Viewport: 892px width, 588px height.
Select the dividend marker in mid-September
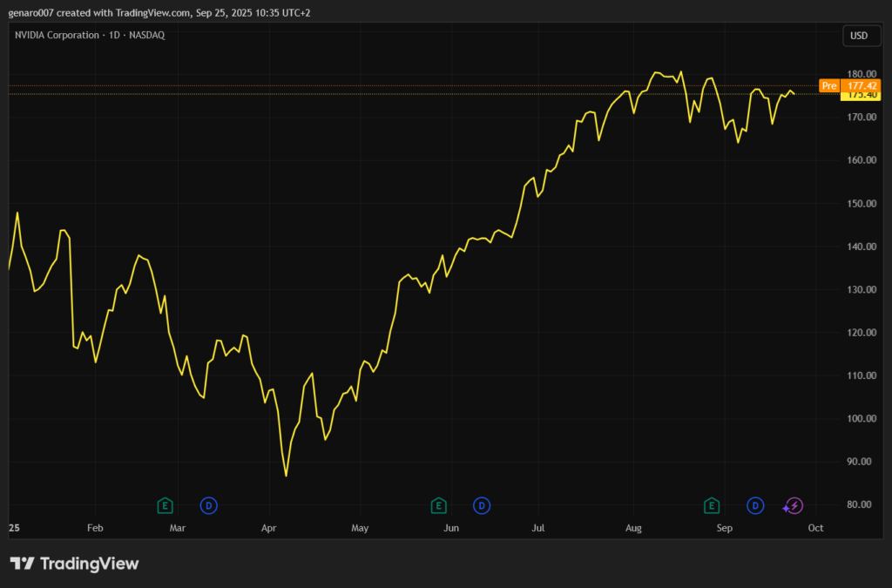(755, 505)
